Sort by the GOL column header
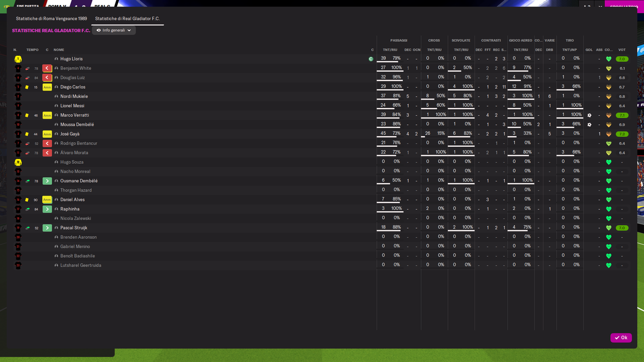The image size is (644, 362). [x=589, y=50]
